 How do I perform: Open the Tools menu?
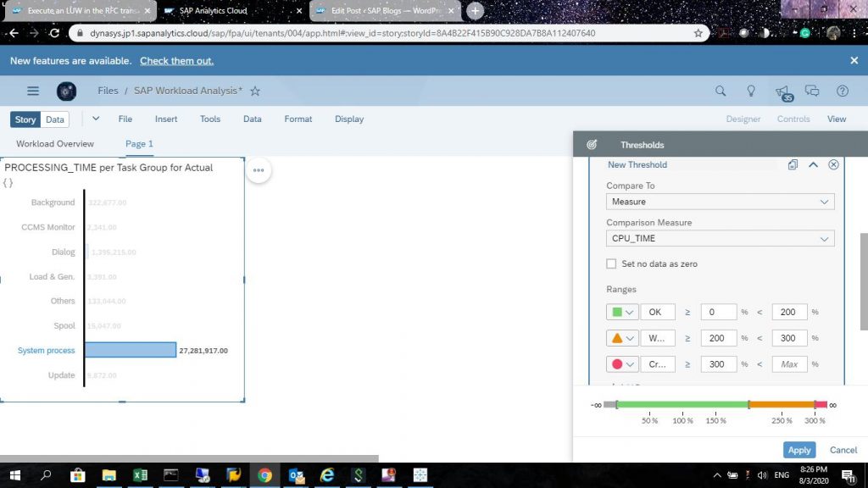click(x=210, y=119)
